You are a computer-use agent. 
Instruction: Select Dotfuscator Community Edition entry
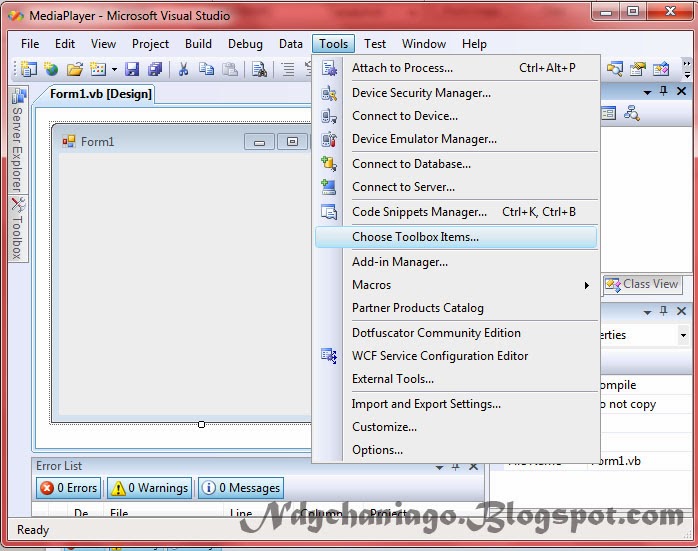pyautogui.click(x=456, y=333)
